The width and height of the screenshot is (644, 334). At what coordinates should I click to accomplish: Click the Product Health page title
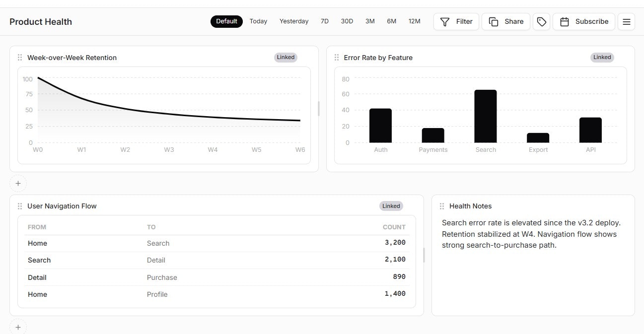[x=41, y=22]
